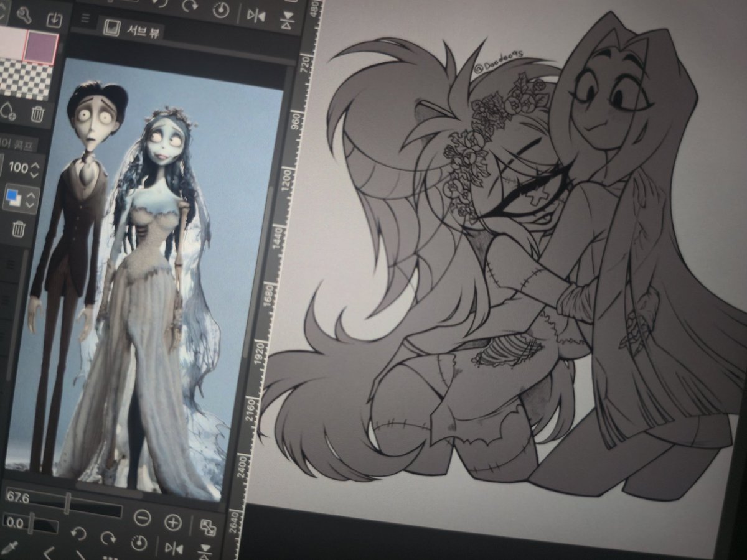This screenshot has width=747, height=560.
Task: Rotate sub view left with counterclockwise icon
Action: [78, 534]
